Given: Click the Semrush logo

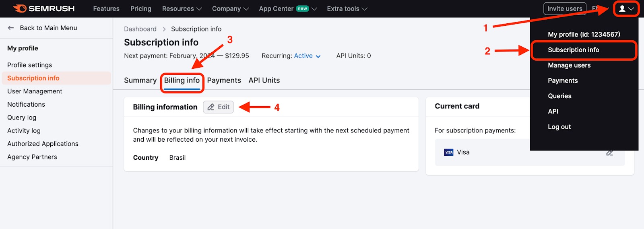Looking at the screenshot, I should coord(43,8).
